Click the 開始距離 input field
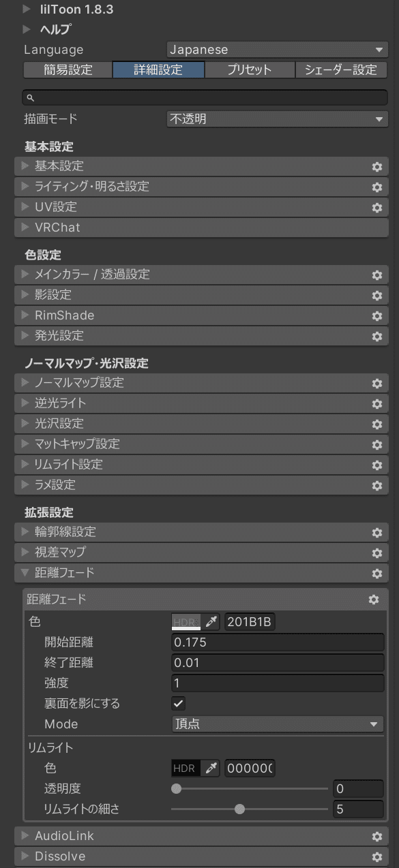The image size is (399, 868). 277,642
